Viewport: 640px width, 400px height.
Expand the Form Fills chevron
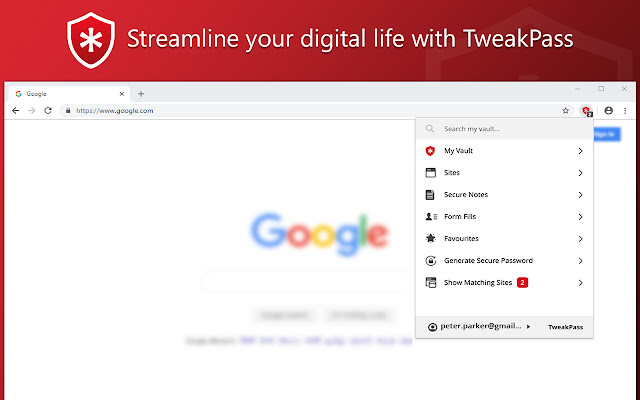(580, 217)
